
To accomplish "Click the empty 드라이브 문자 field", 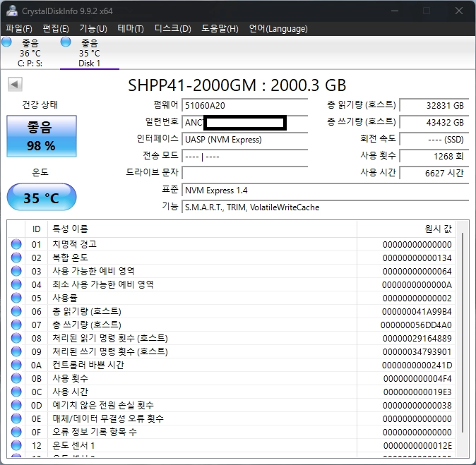I will [x=244, y=173].
